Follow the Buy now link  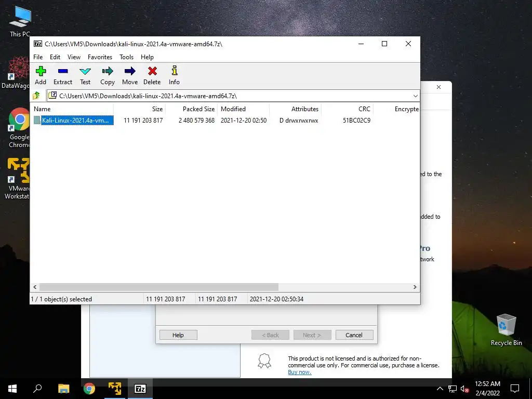[300, 372]
